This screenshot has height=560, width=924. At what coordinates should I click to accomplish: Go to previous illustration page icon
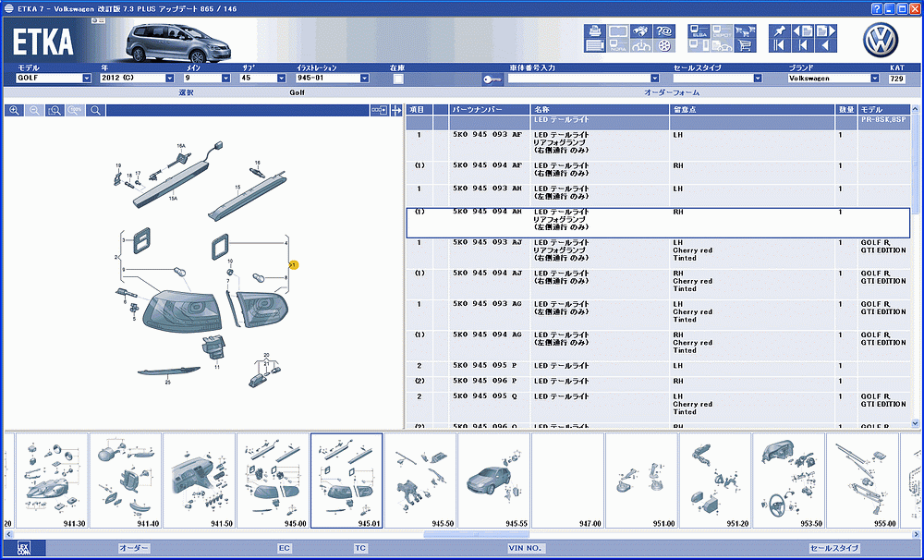click(x=803, y=31)
